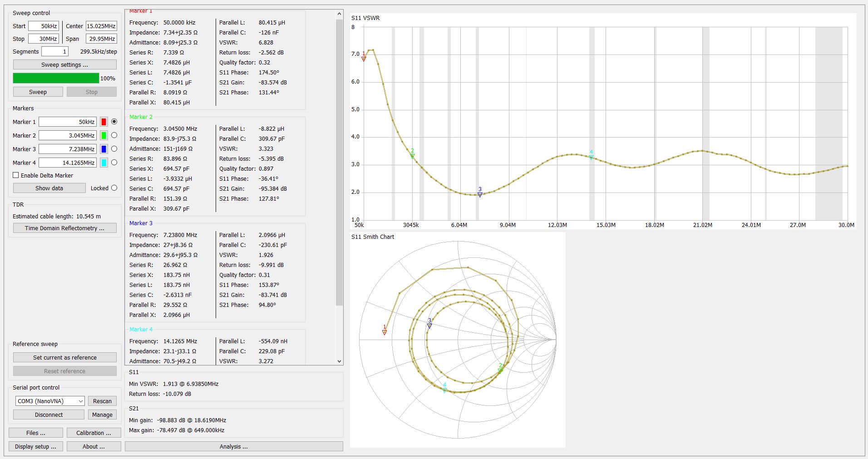Open the serial port Manage dialog

click(x=102, y=415)
